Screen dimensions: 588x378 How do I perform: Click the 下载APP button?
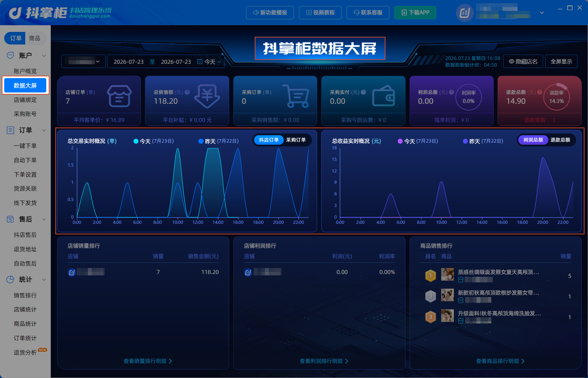pos(415,13)
